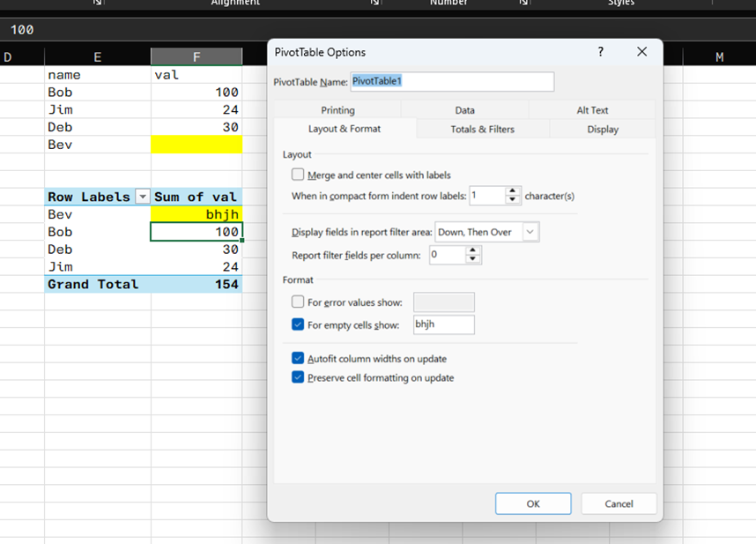Click the indent characters number field
The width and height of the screenshot is (756, 544).
[x=487, y=196]
